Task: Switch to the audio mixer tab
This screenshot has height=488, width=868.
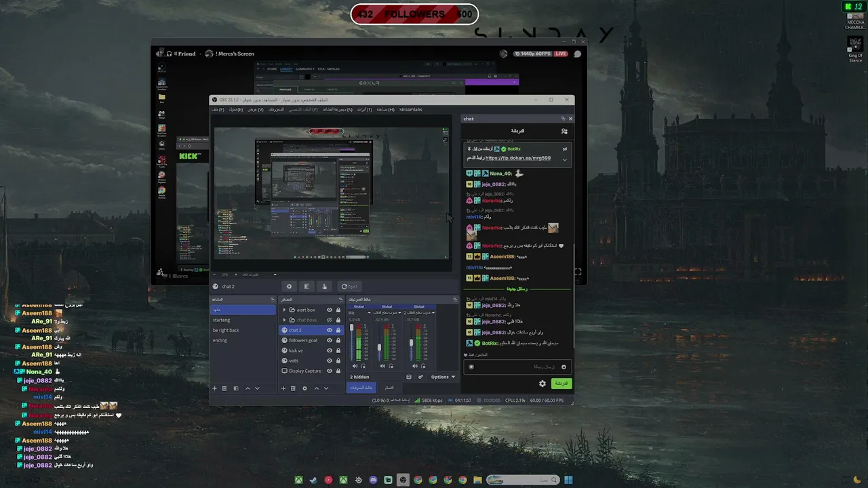Action: tap(361, 388)
